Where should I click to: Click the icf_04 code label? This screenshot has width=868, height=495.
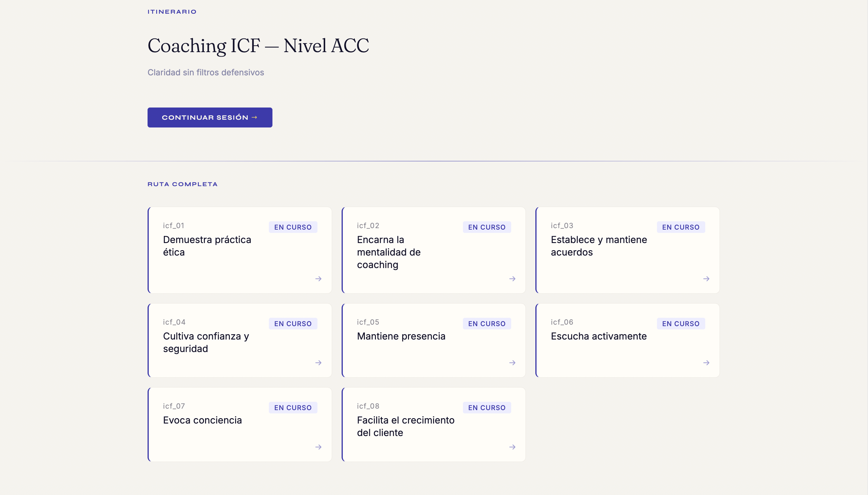click(x=174, y=322)
